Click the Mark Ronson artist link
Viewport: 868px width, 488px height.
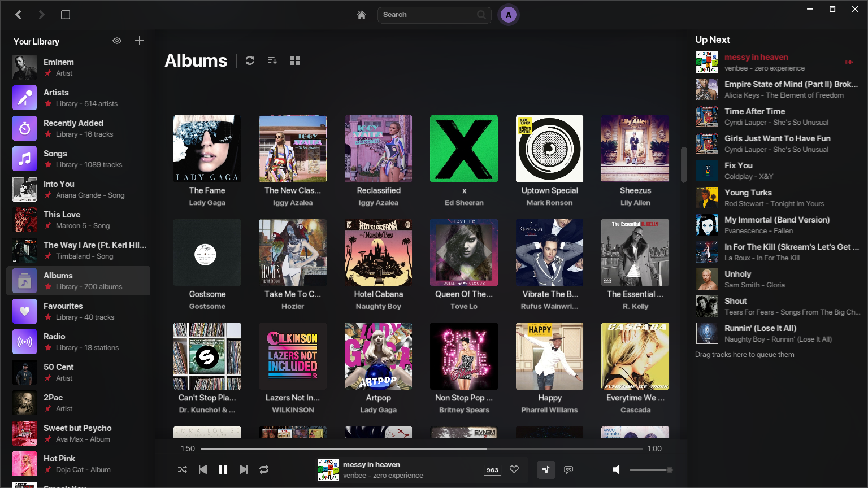550,203
